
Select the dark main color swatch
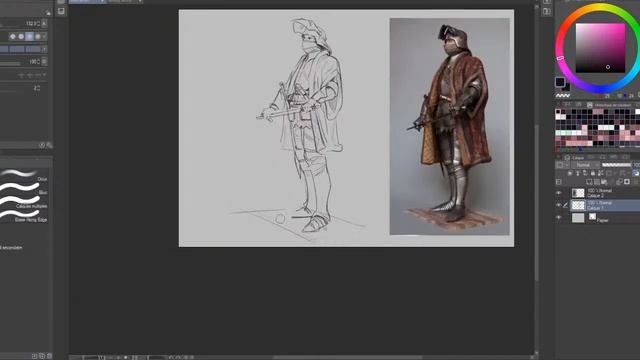(x=560, y=82)
